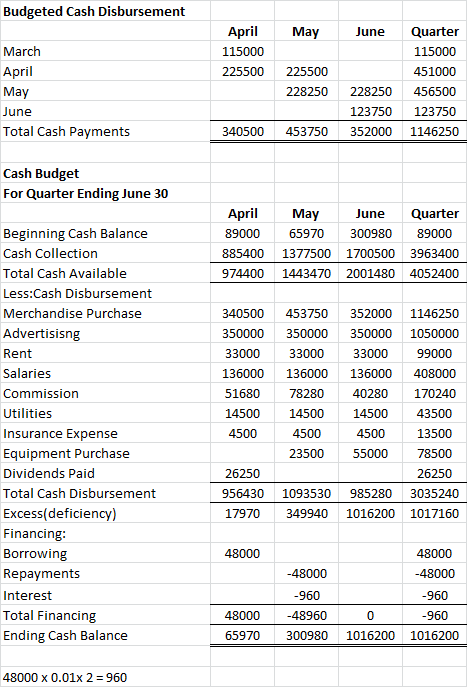Screen dimensions: 467x687
Task: Click the 885400 April cash collection cell
Action: click(242, 253)
